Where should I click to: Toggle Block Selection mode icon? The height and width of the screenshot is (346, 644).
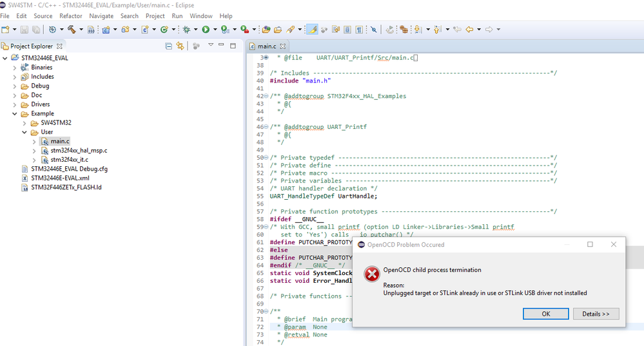pos(347,30)
